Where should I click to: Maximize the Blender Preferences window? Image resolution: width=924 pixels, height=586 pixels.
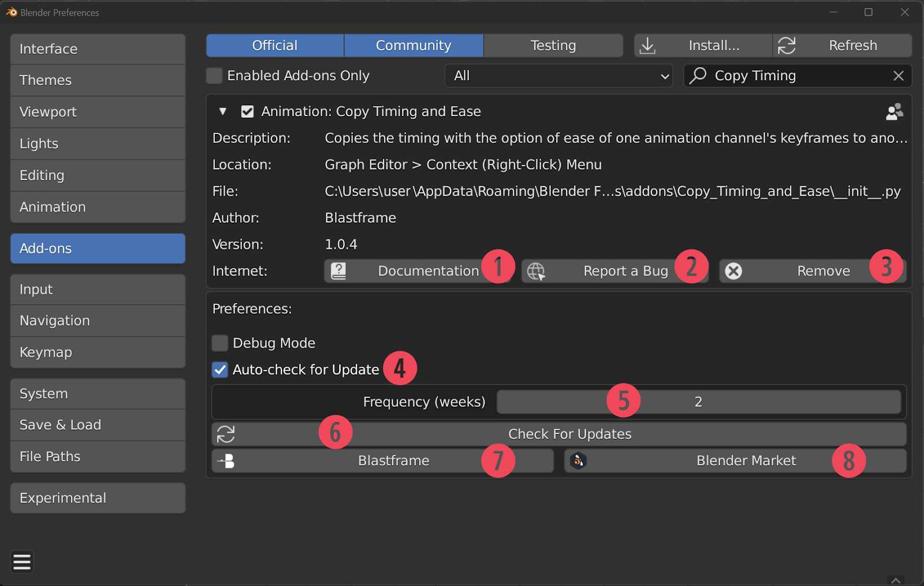[x=869, y=12]
